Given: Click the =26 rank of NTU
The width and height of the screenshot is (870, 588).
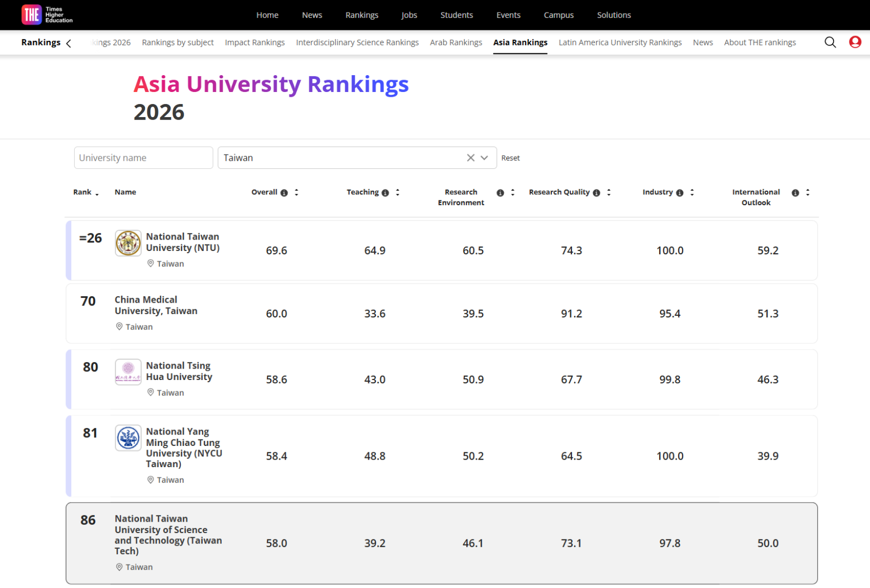Looking at the screenshot, I should click(90, 238).
